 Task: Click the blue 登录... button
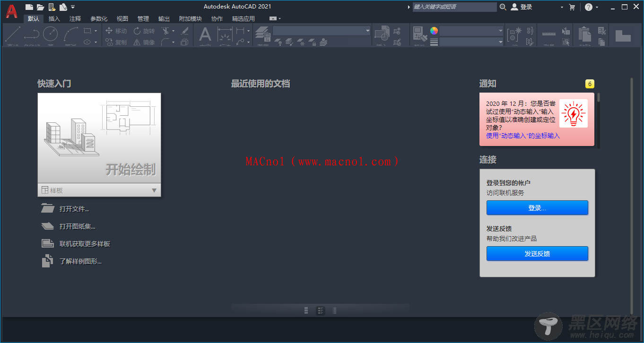tap(537, 208)
